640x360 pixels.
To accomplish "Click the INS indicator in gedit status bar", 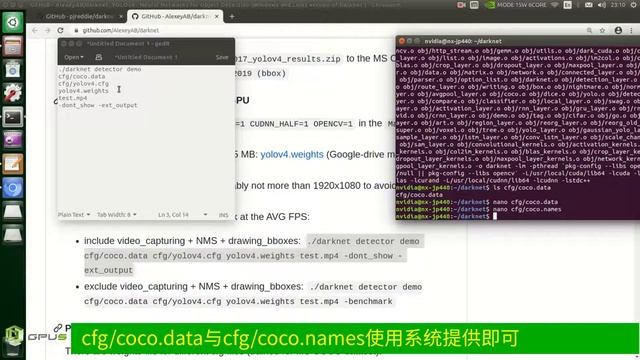I will pos(224,215).
